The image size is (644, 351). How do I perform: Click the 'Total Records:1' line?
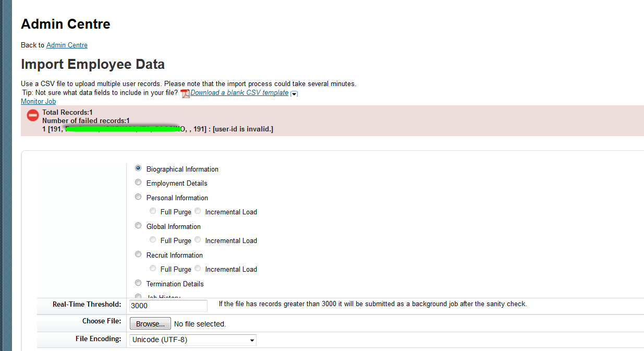(x=67, y=113)
